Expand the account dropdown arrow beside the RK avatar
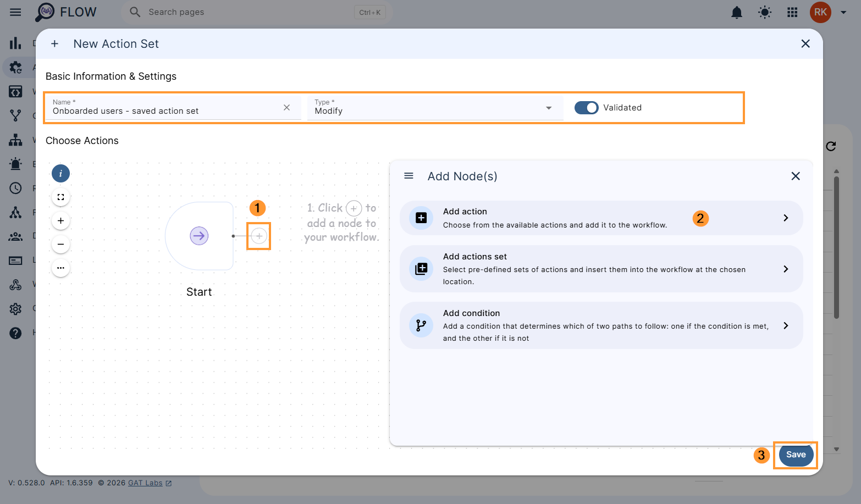This screenshot has height=504, width=861. pos(843,12)
